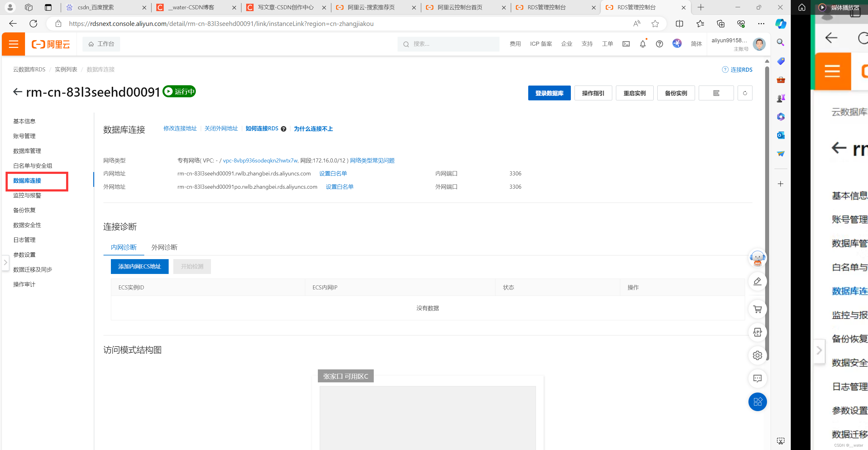Screen dimensions: 868x450
Task: Click 操作指引 button
Action: tap(593, 93)
